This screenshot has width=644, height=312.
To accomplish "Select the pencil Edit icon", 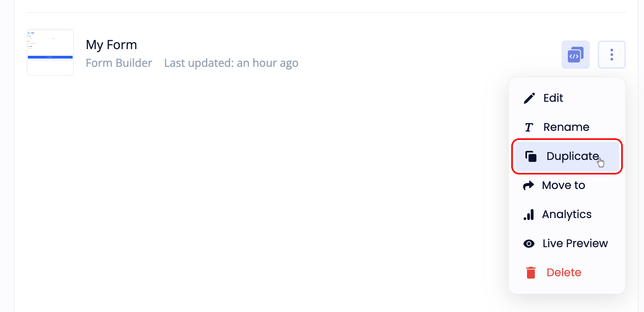I will [x=529, y=98].
